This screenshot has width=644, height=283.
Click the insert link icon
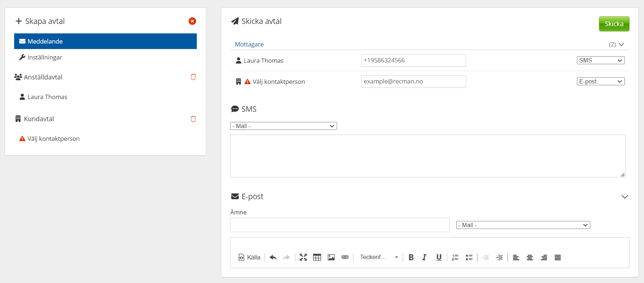pyautogui.click(x=345, y=257)
